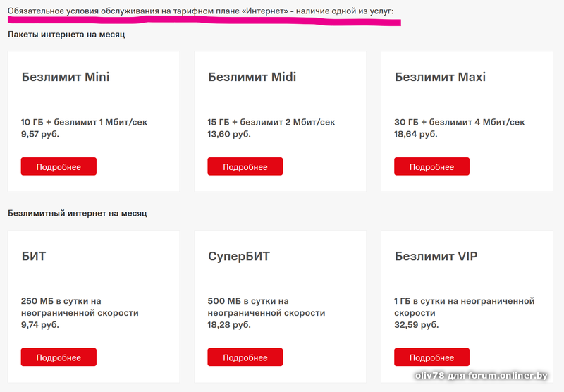
Task: Open Подробнее for the БИТ plan
Action: click(59, 357)
